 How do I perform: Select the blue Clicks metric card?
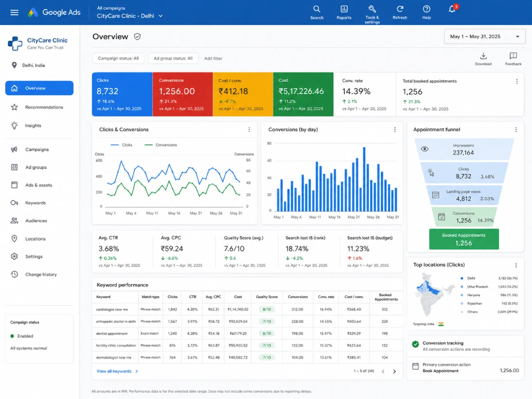[122, 95]
